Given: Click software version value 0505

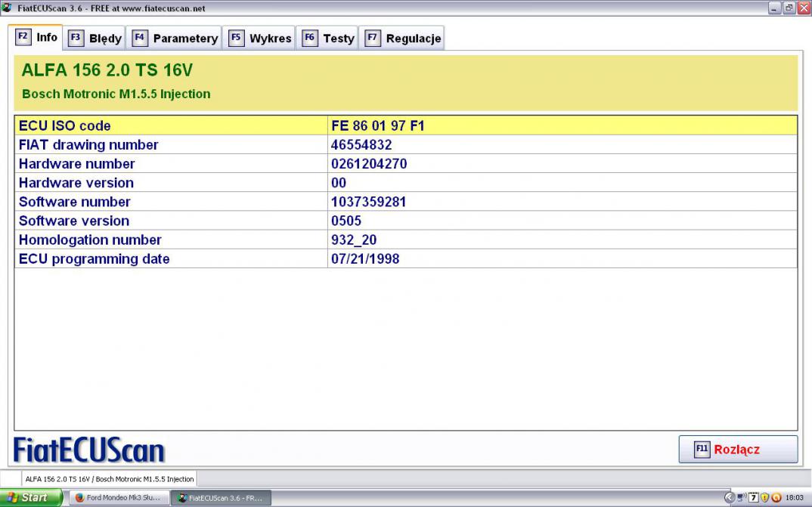Looking at the screenshot, I should pos(346,221).
